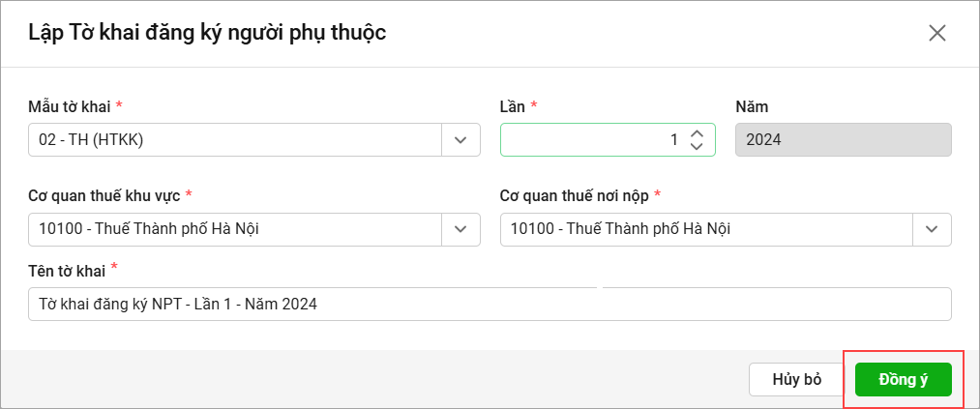Expand the Cơ quan thuế nơi nộp dropdown arrow
This screenshot has height=409, width=980.
click(x=932, y=229)
